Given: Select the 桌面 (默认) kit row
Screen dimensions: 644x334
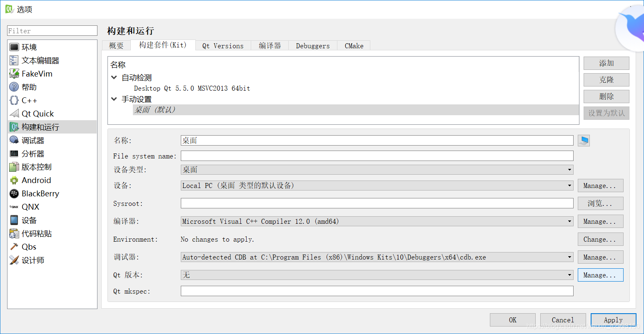Looking at the screenshot, I should (x=356, y=110).
